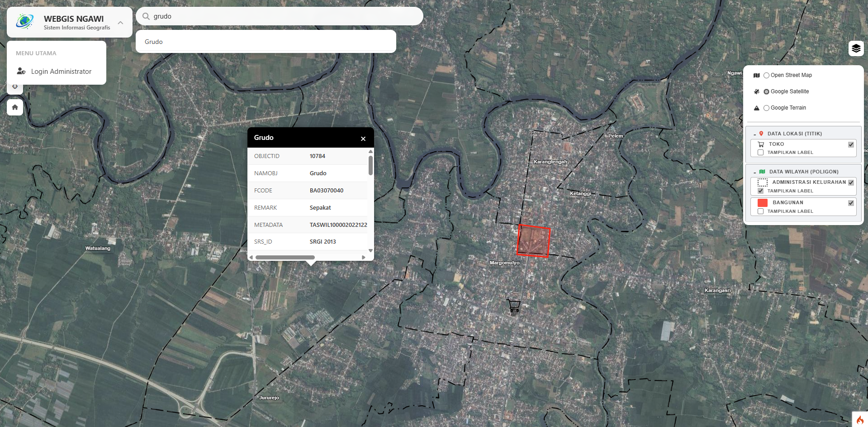Open the basemap layers panel icon
This screenshot has width=868, height=427.
(x=855, y=48)
